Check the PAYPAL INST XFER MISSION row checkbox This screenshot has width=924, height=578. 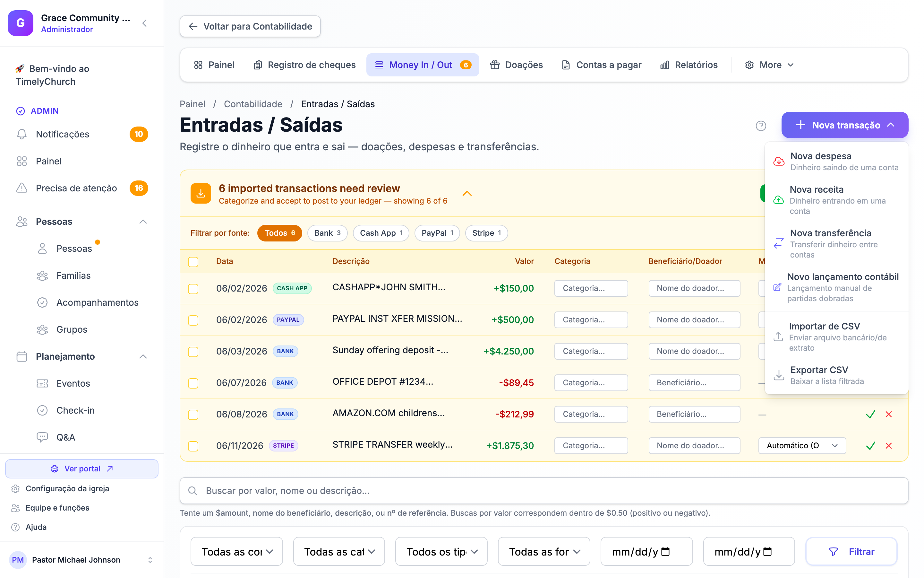pos(193,320)
